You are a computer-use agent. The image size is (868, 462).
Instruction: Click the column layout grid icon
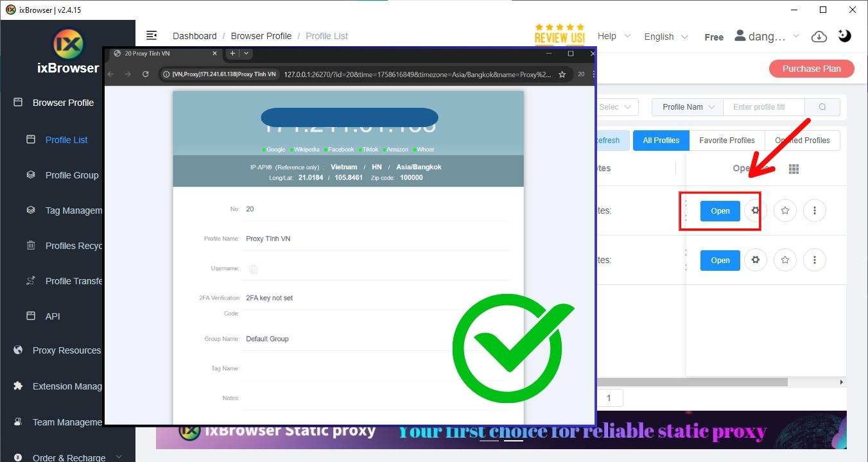click(794, 169)
